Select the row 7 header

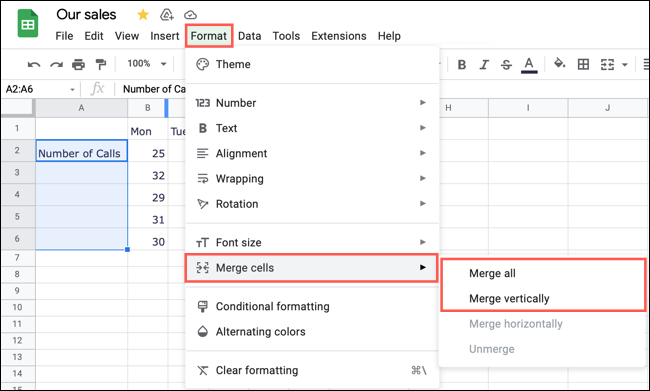pos(17,258)
